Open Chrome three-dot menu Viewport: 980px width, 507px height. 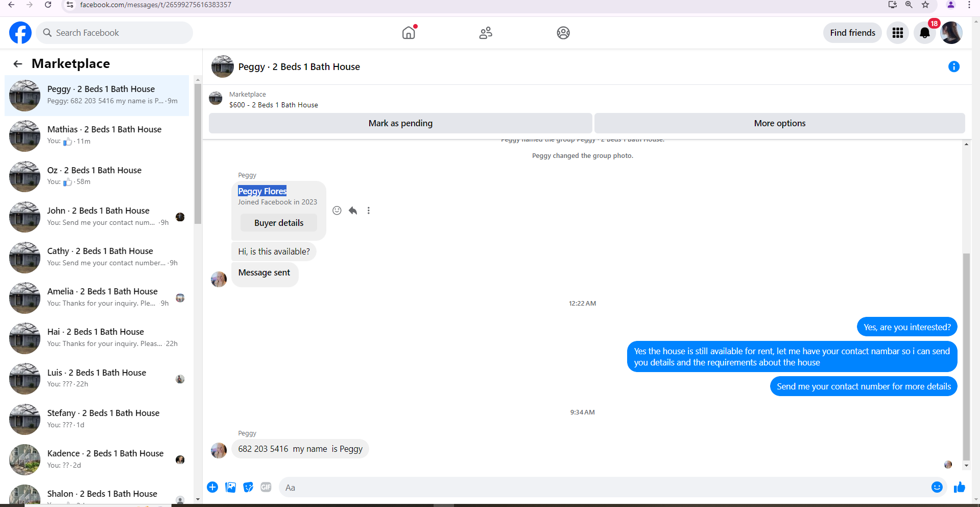pyautogui.click(x=969, y=5)
